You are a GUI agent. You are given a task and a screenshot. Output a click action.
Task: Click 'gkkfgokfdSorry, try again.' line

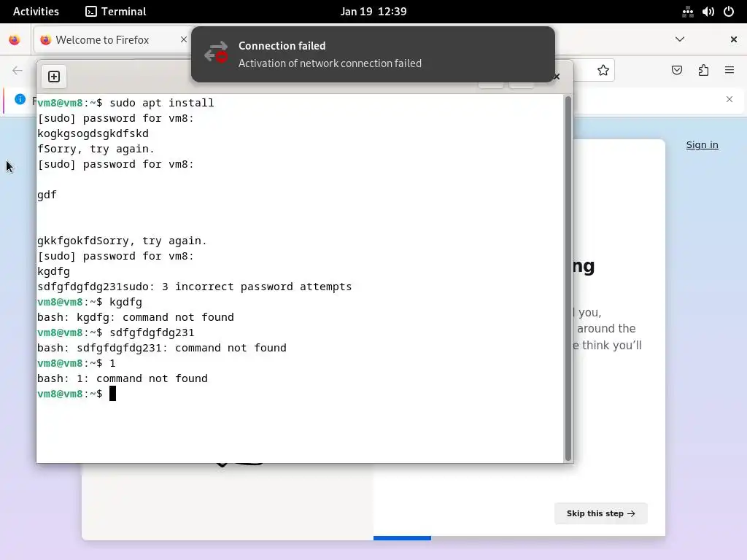point(122,241)
